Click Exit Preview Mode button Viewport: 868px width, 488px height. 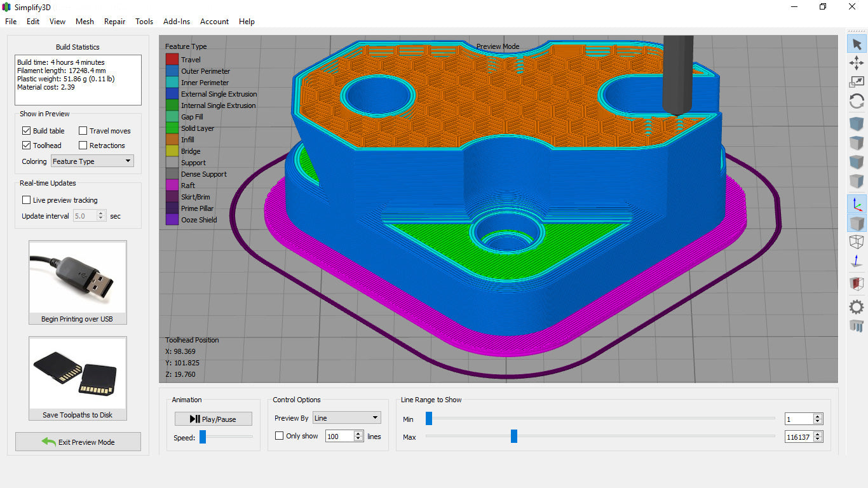(78, 442)
